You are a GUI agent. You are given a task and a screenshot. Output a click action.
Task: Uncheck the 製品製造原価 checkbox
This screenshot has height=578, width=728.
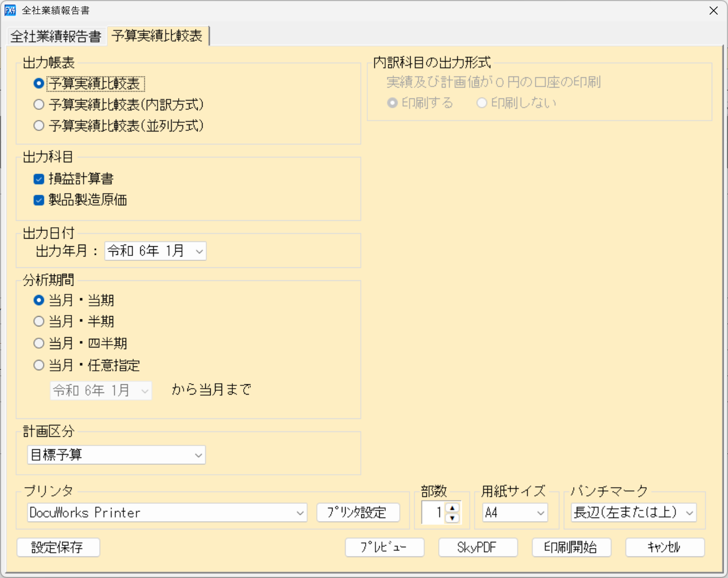coord(38,200)
